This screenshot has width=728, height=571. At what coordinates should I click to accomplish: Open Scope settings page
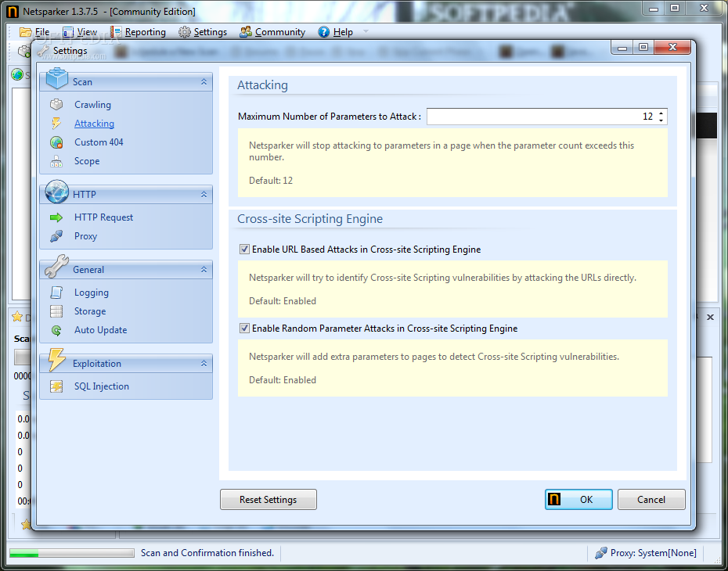[87, 161]
